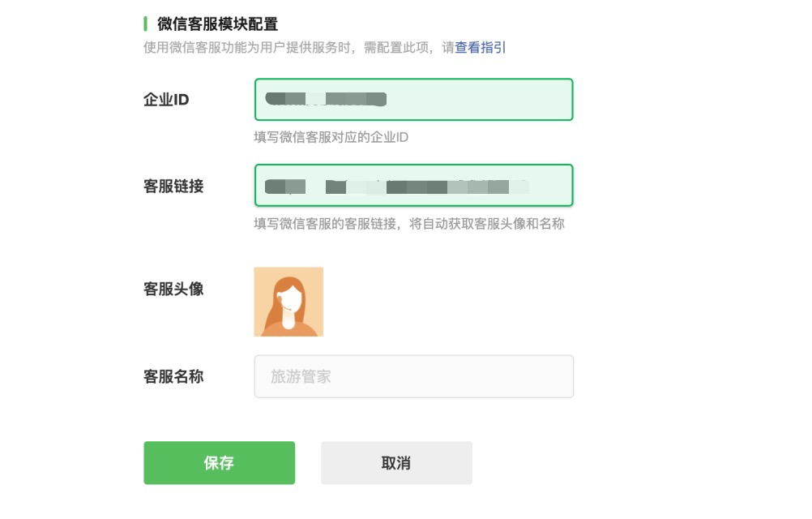Click the green 保存 save button
812x519 pixels.
click(x=219, y=462)
